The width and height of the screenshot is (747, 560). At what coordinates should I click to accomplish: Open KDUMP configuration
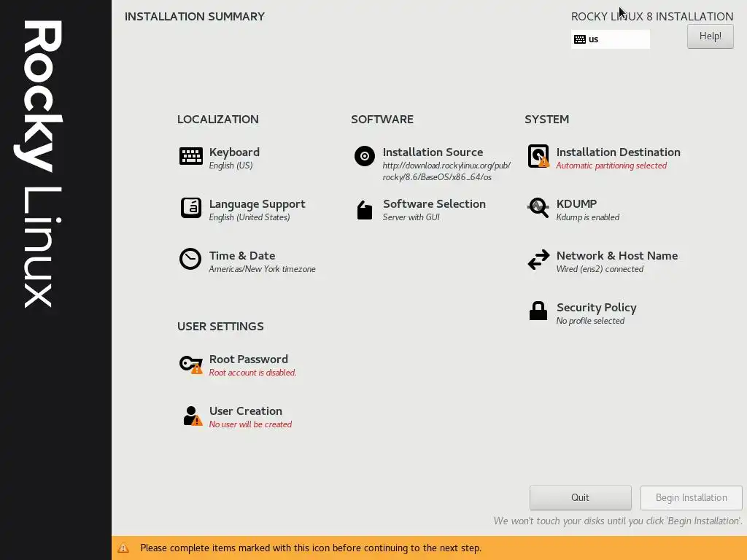point(576,204)
